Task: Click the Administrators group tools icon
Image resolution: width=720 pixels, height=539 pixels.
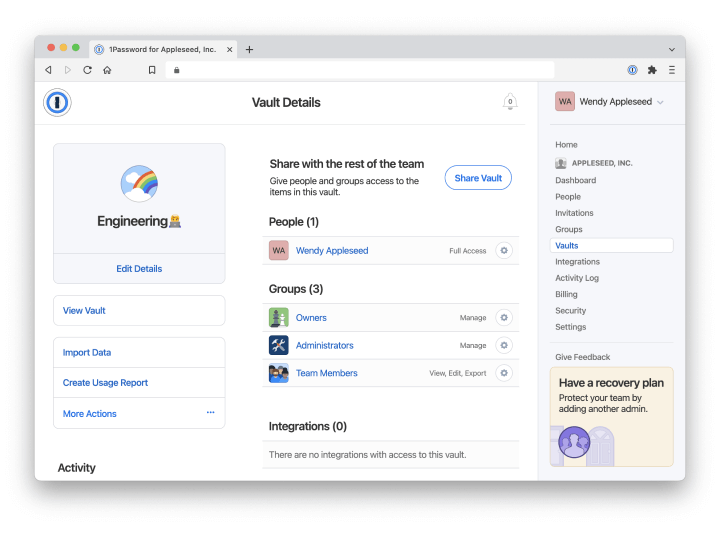Action: coord(279,345)
